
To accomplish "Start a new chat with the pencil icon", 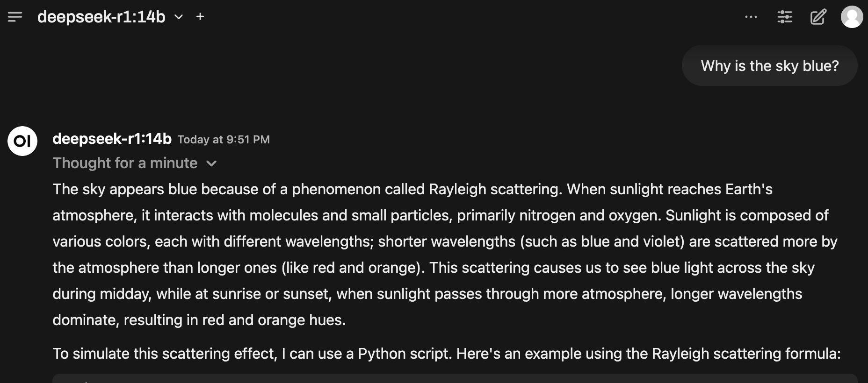I will pyautogui.click(x=818, y=17).
